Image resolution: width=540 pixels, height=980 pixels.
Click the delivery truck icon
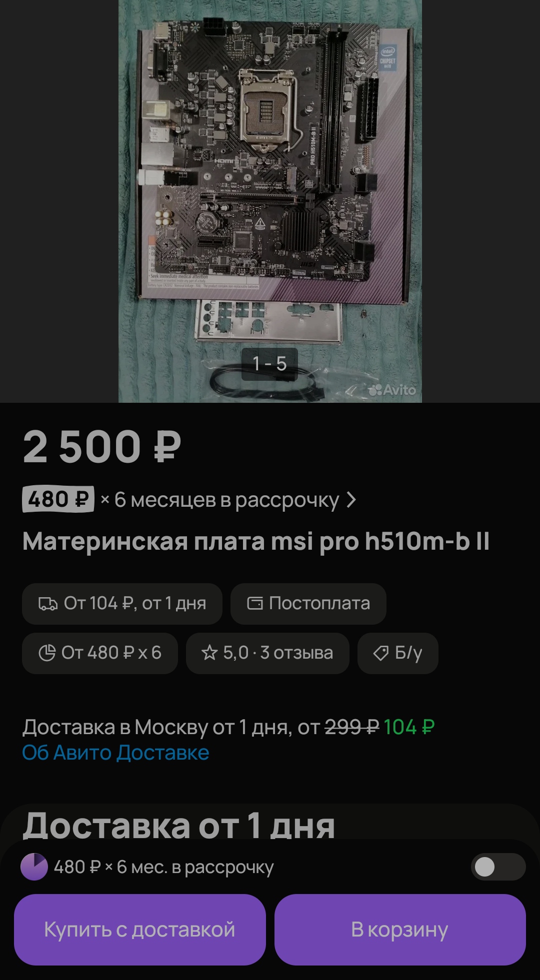[x=48, y=604]
